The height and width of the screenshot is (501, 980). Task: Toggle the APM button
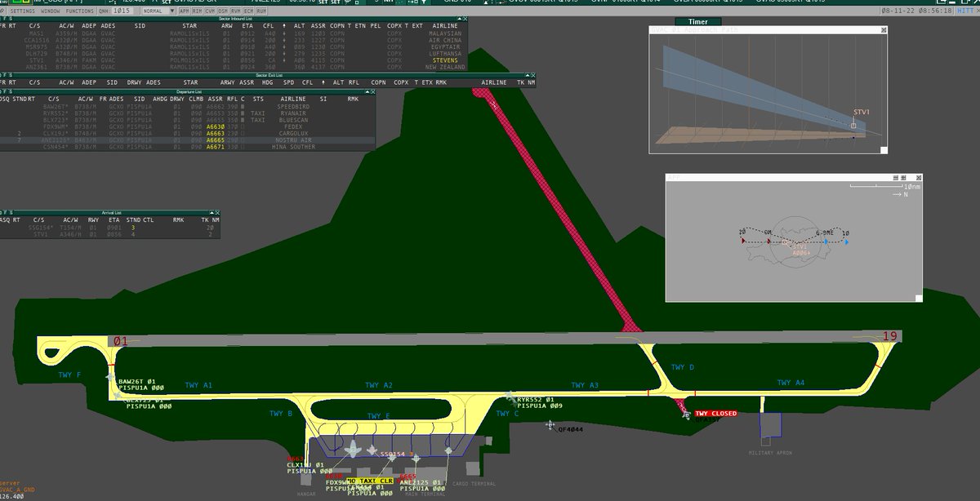pos(184,12)
